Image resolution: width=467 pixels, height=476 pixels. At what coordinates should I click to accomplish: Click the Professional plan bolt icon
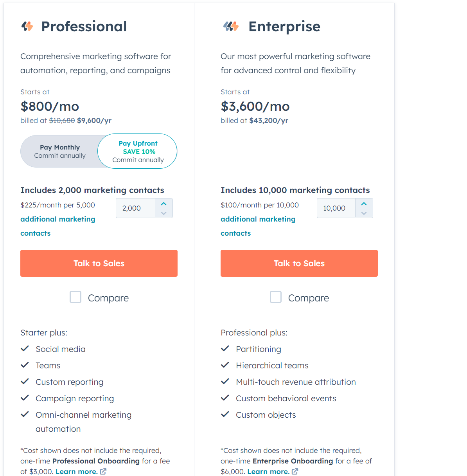point(27,26)
